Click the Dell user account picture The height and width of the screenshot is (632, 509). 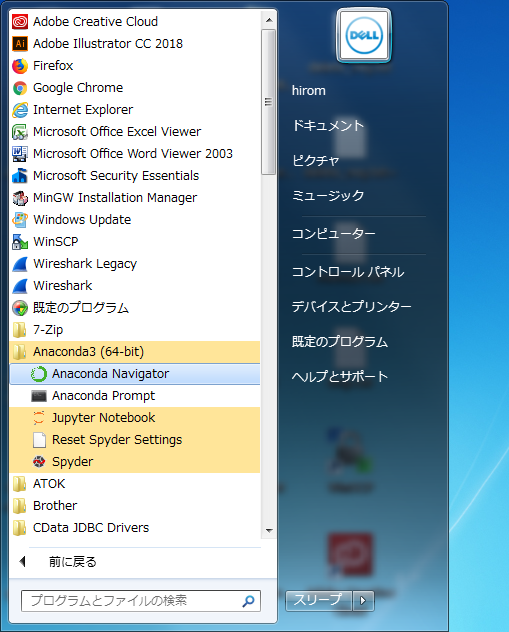coord(364,35)
